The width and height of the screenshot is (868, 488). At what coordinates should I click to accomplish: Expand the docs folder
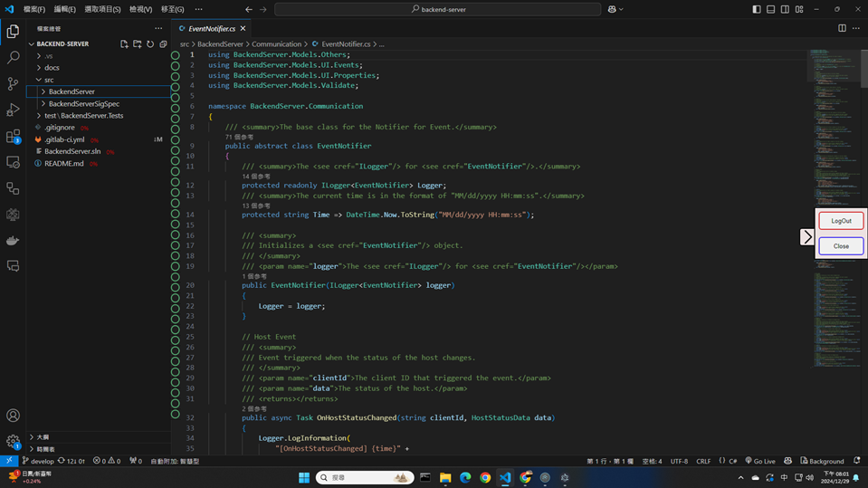point(52,68)
